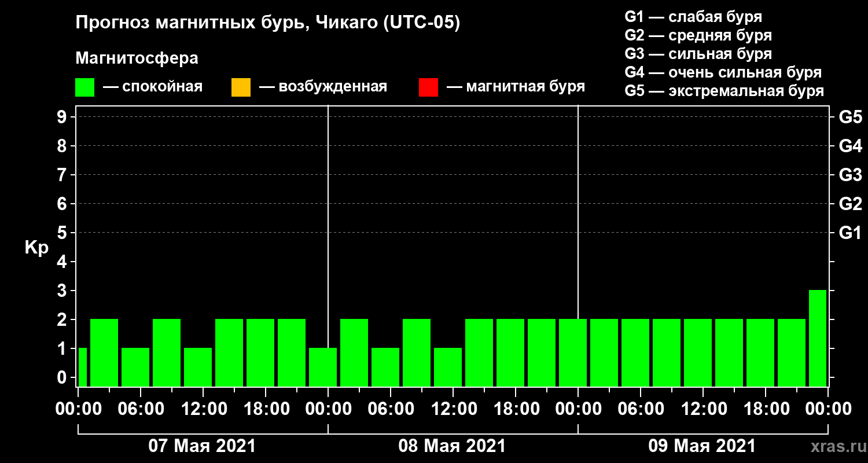Click the orange 'возбужденная' legend swatch

pyautogui.click(x=241, y=87)
